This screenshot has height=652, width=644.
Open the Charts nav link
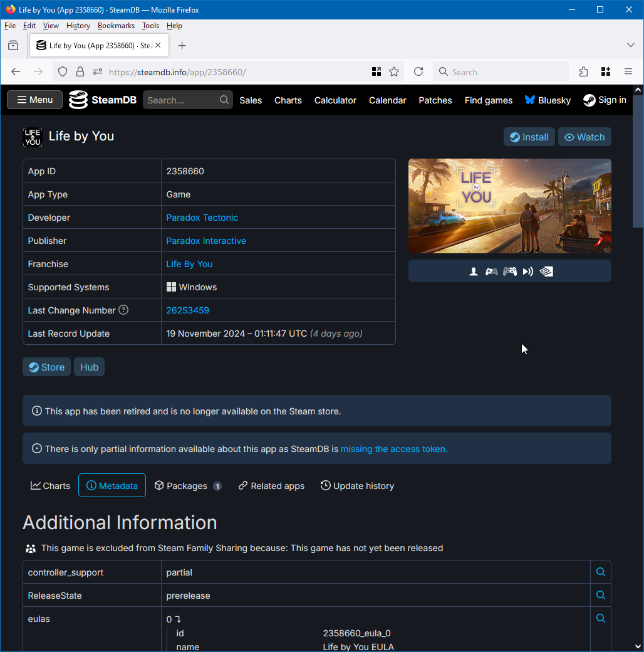(x=288, y=100)
